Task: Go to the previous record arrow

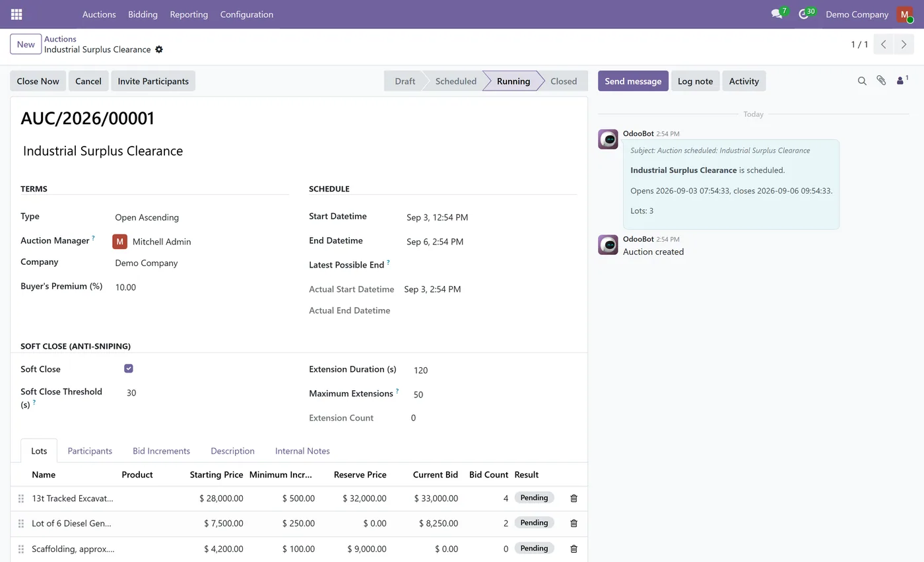Action: (884, 44)
